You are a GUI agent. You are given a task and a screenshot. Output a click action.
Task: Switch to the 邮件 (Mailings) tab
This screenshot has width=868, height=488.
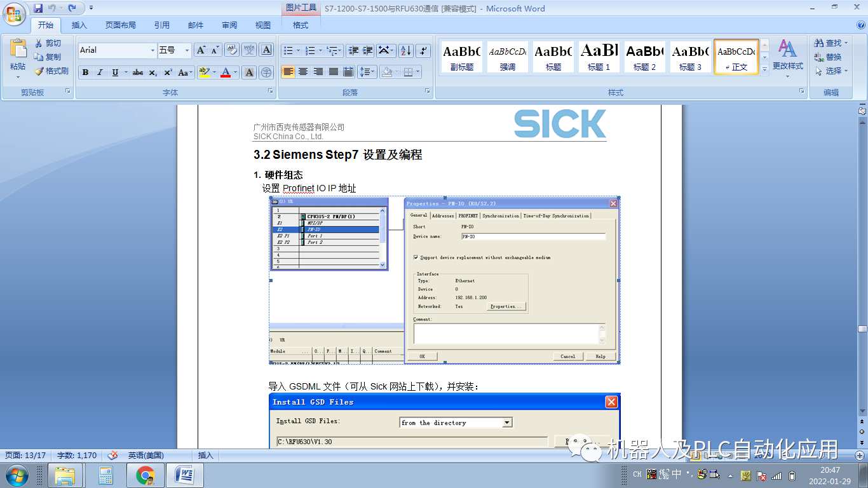click(x=196, y=25)
